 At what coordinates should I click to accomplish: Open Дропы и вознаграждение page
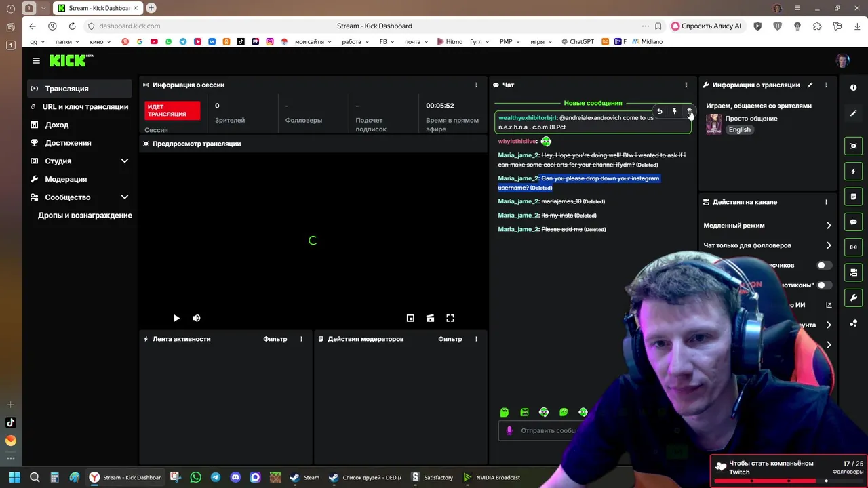pos(85,215)
